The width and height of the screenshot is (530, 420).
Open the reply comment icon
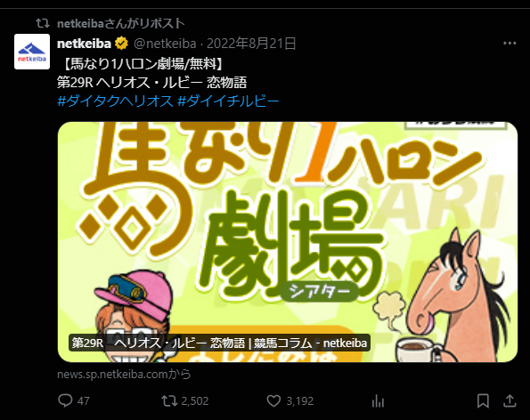click(65, 400)
